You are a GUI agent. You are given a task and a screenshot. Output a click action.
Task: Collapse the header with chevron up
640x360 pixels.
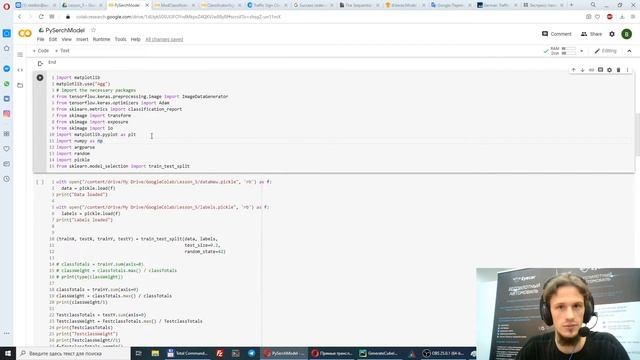coord(629,51)
